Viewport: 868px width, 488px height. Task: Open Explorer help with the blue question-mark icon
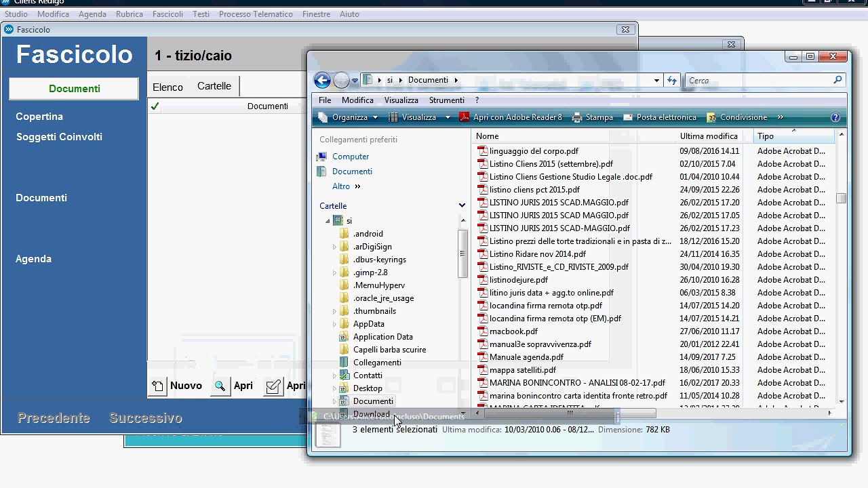point(835,117)
